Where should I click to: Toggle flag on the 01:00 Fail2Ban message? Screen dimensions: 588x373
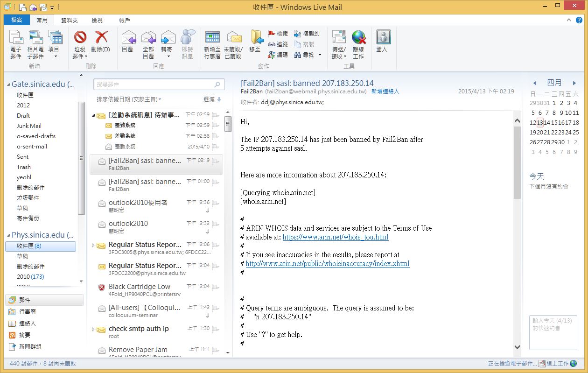[216, 182]
